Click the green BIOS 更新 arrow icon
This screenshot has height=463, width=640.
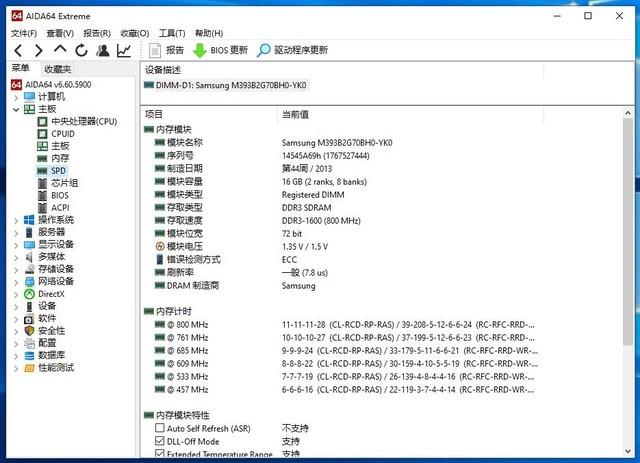click(x=200, y=50)
